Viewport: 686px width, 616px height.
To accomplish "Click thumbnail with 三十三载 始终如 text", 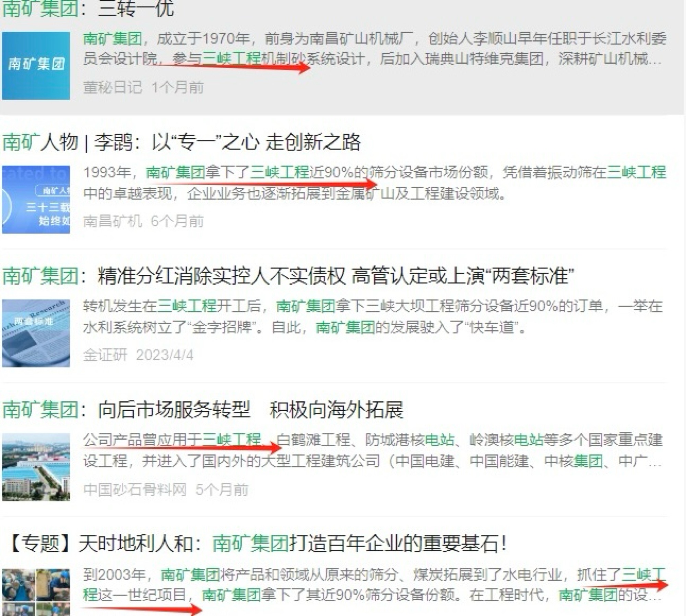I will (x=36, y=199).
